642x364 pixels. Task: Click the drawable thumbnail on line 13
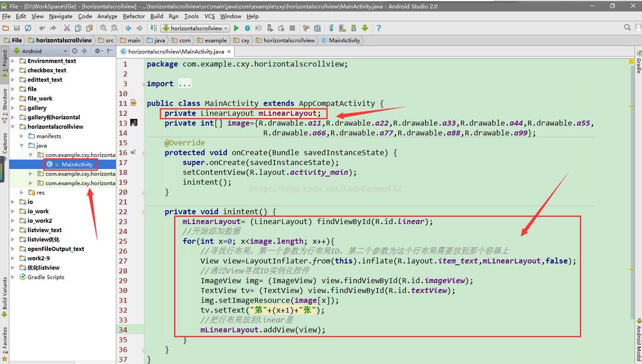(x=134, y=122)
